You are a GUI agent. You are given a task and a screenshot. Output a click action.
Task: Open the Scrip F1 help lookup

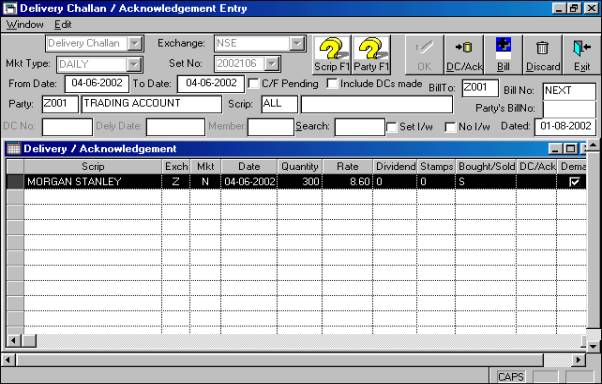[x=332, y=55]
